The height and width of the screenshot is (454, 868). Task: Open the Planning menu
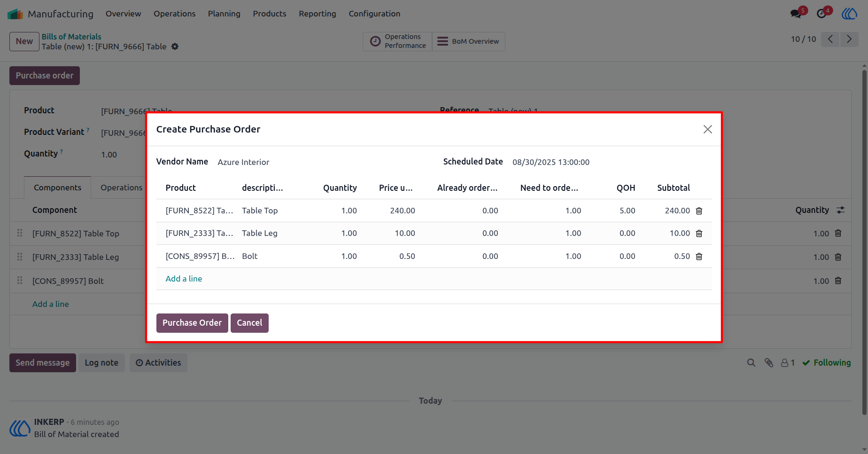(224, 14)
